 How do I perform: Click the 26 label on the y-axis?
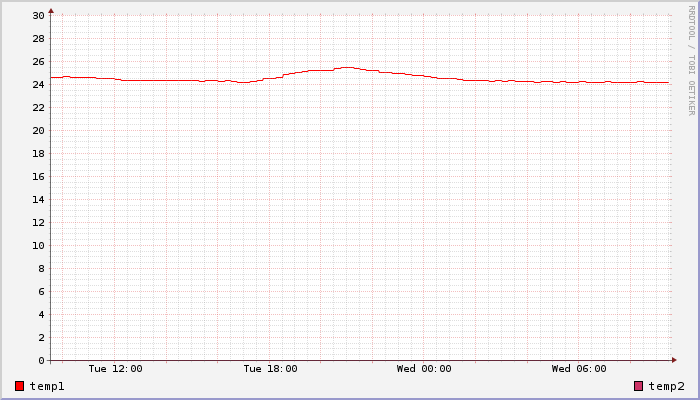click(x=38, y=62)
